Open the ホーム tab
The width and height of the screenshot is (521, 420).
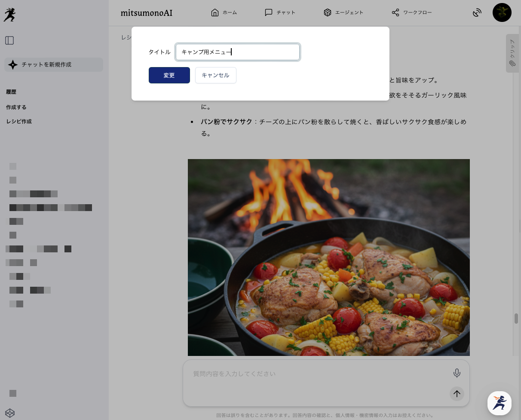[x=224, y=12]
